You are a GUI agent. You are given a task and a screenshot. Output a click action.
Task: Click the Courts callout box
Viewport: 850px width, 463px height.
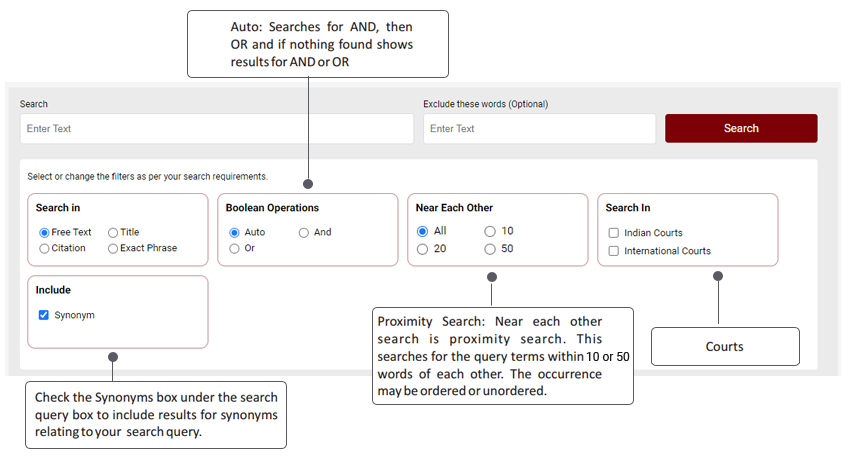725,346
